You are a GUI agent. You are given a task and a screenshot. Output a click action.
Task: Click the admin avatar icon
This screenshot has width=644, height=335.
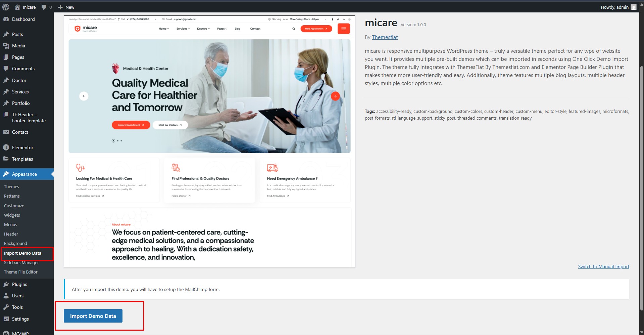634,7
